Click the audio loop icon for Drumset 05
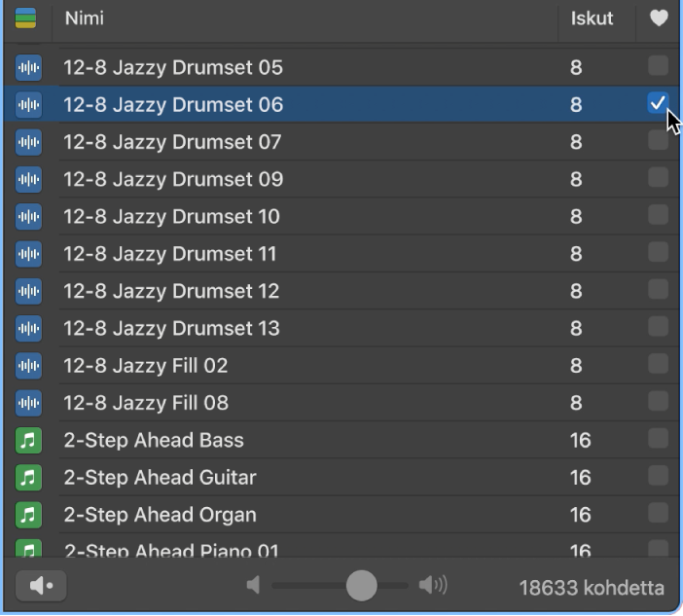 29,67
